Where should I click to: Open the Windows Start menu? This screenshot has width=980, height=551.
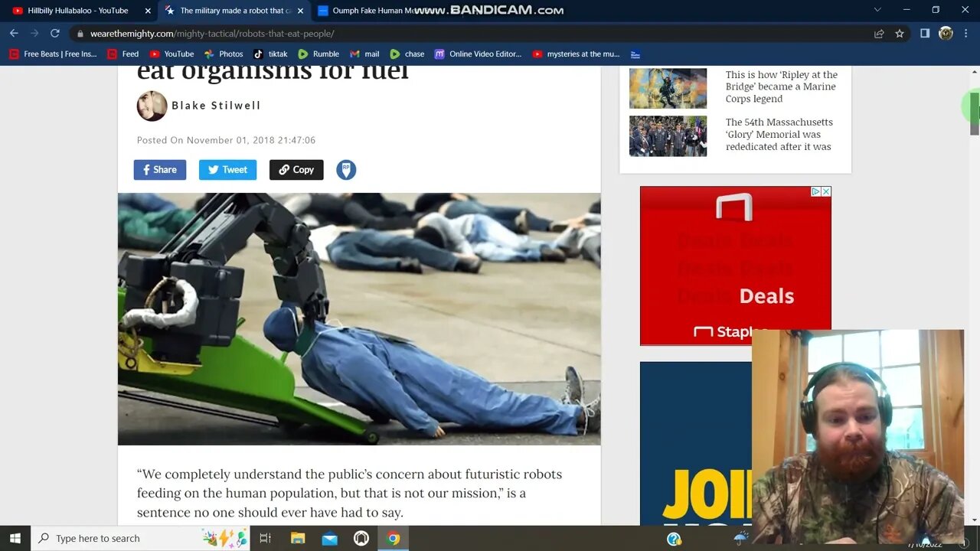[15, 538]
